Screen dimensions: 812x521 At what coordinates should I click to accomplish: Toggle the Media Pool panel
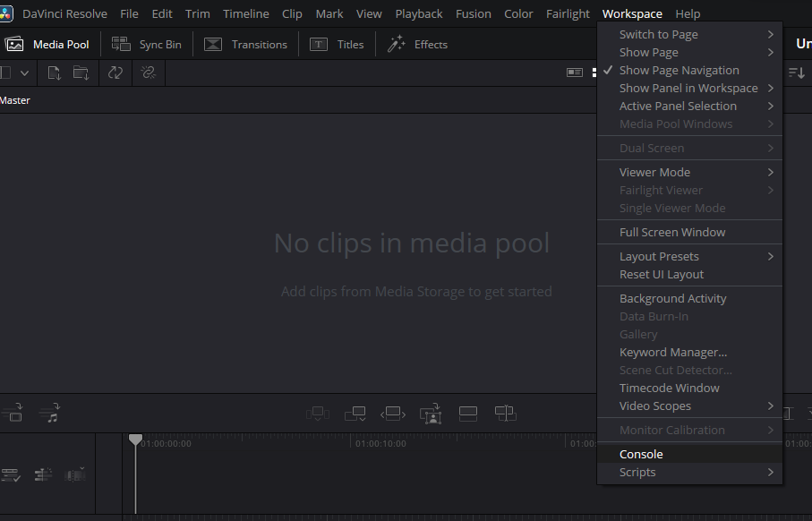tap(48, 44)
